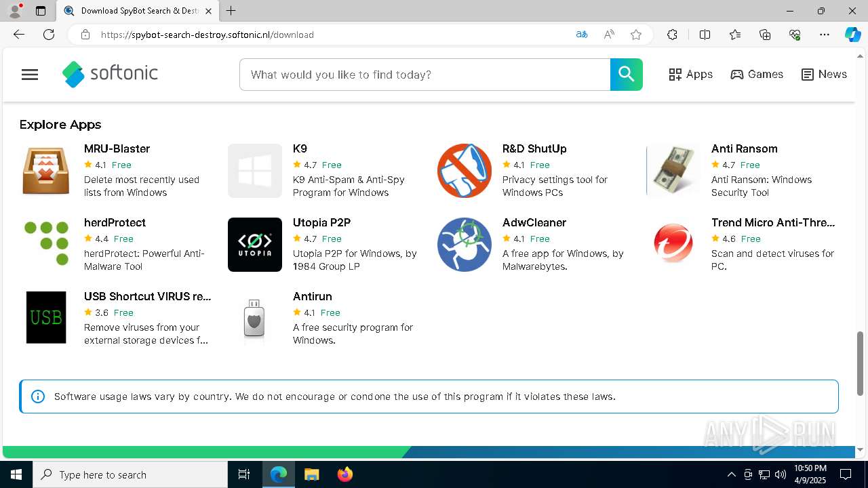Open Copilot sidebar
This screenshot has width=868, height=488.
[852, 35]
